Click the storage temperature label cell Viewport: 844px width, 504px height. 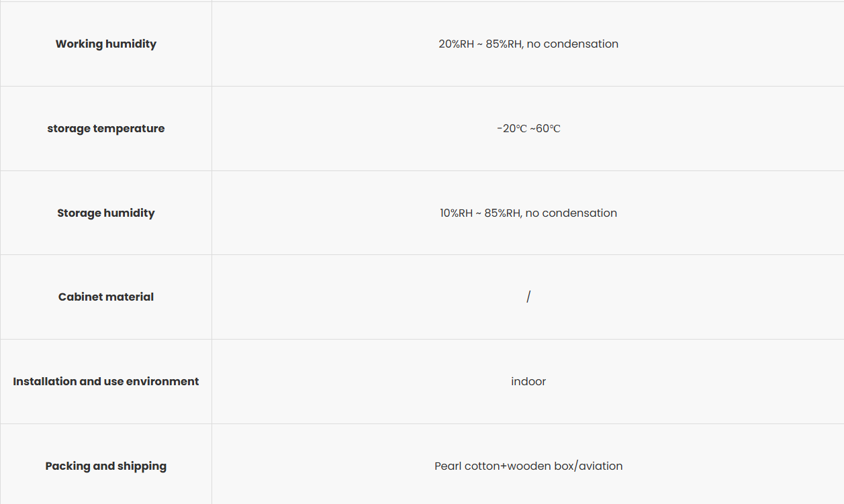click(106, 129)
